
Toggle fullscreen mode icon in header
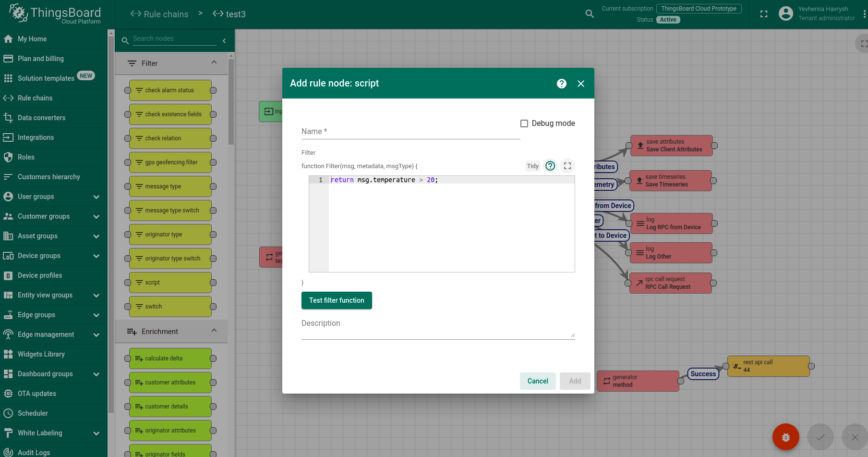tap(764, 14)
